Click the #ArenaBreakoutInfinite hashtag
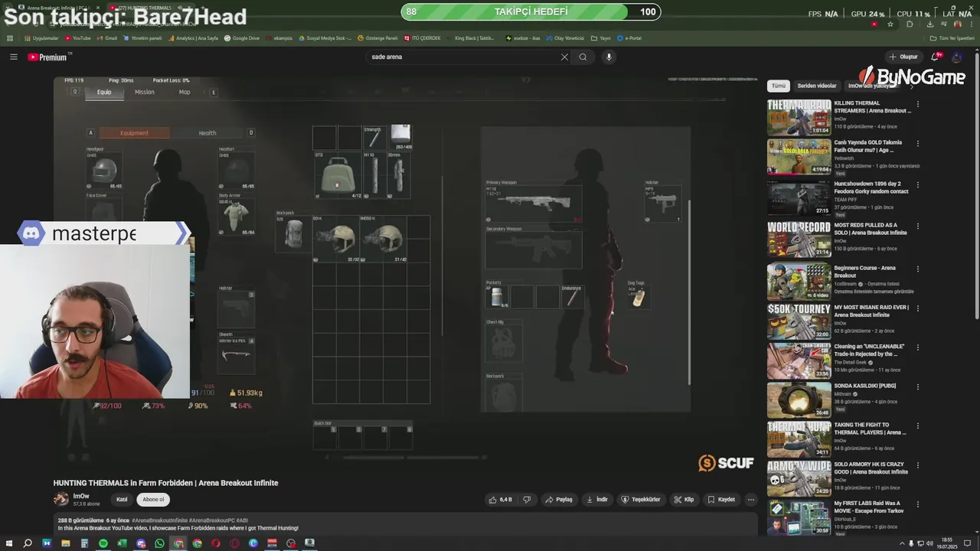 [x=160, y=520]
